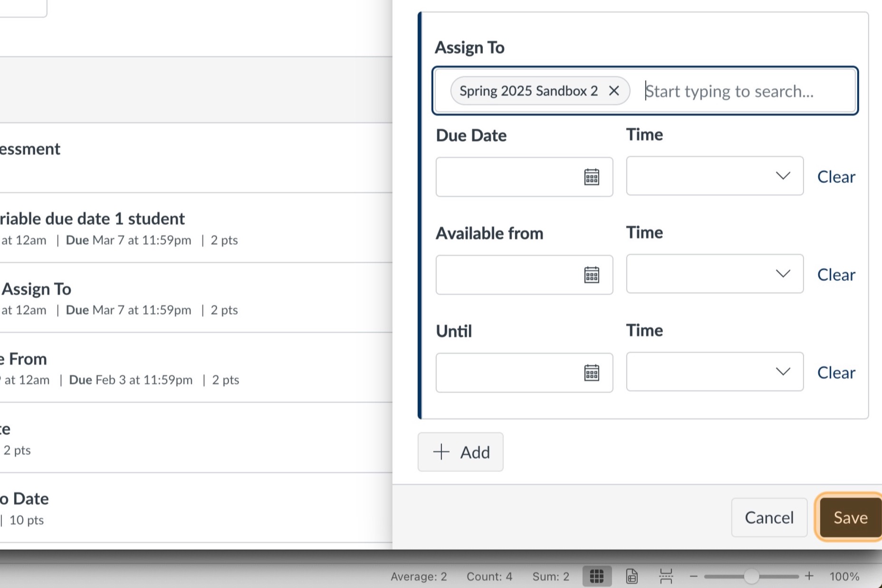Click Add to create another assignment card
The image size is (882, 588).
click(x=460, y=452)
